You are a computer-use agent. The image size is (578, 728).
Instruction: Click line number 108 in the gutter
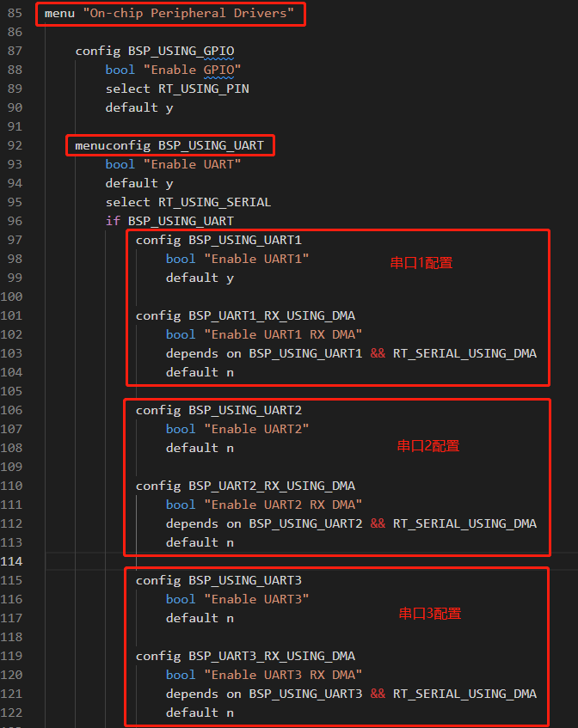tap(12, 448)
